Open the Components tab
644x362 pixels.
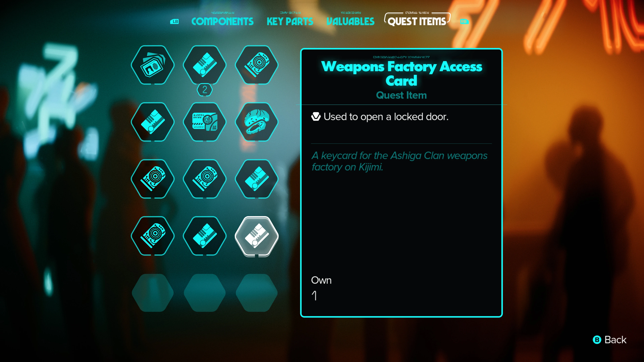point(222,21)
